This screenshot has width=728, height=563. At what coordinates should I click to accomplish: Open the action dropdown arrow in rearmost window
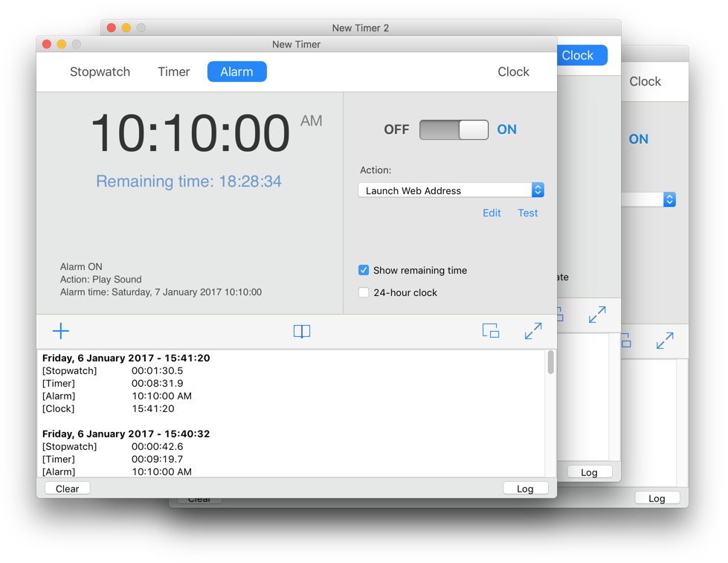[669, 199]
